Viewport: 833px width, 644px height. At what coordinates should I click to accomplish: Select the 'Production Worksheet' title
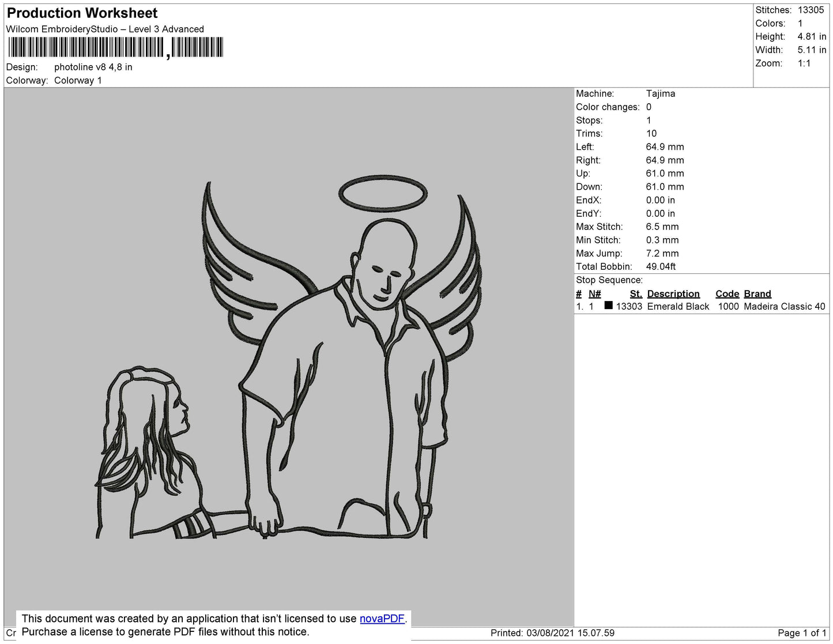coord(82,13)
